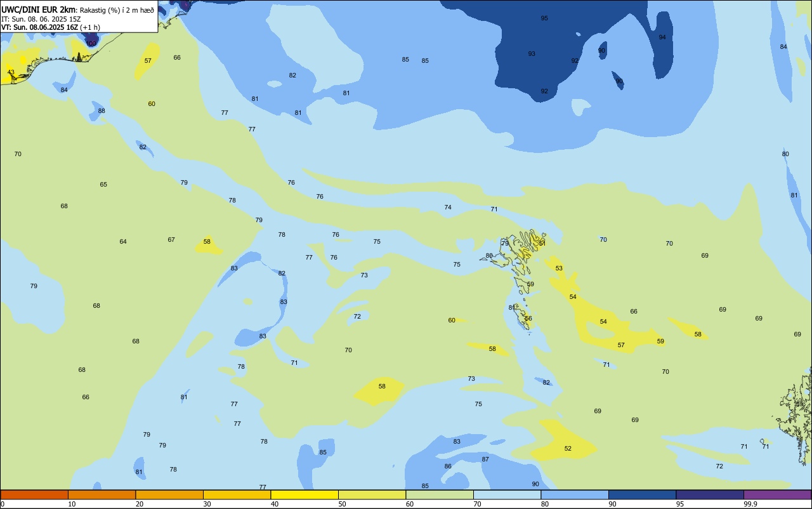Pick the 50–60 pale yellow legend swatch

372,494
